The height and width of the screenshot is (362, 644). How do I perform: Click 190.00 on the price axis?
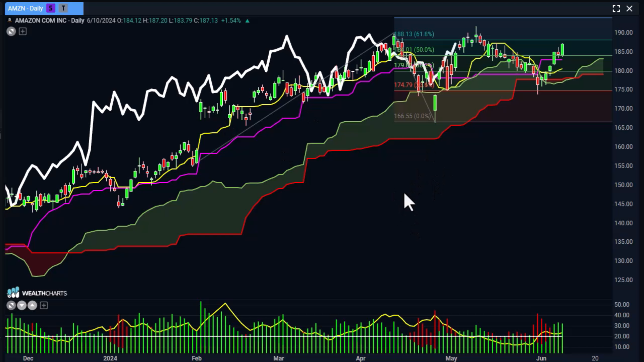624,33
